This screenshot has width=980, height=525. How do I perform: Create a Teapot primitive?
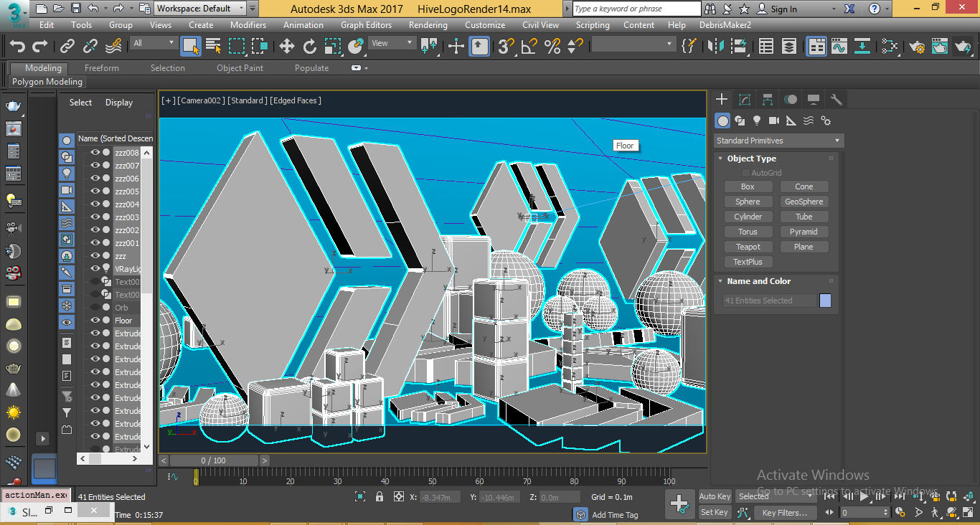[748, 247]
